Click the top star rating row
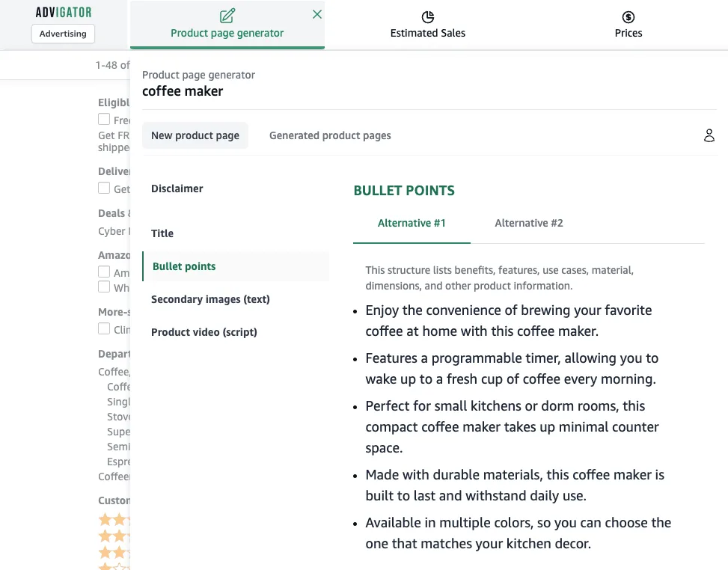 (114, 520)
